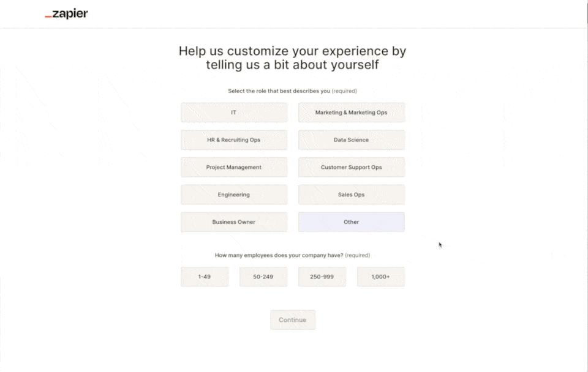588x372 pixels.
Task: Pick 250-999 employees company size
Action: tap(322, 277)
